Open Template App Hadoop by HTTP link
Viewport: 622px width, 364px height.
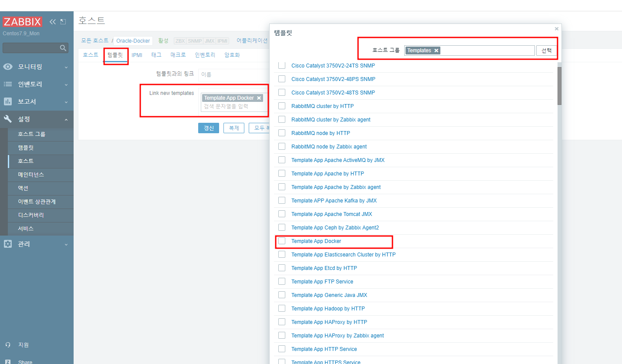pyautogui.click(x=328, y=308)
